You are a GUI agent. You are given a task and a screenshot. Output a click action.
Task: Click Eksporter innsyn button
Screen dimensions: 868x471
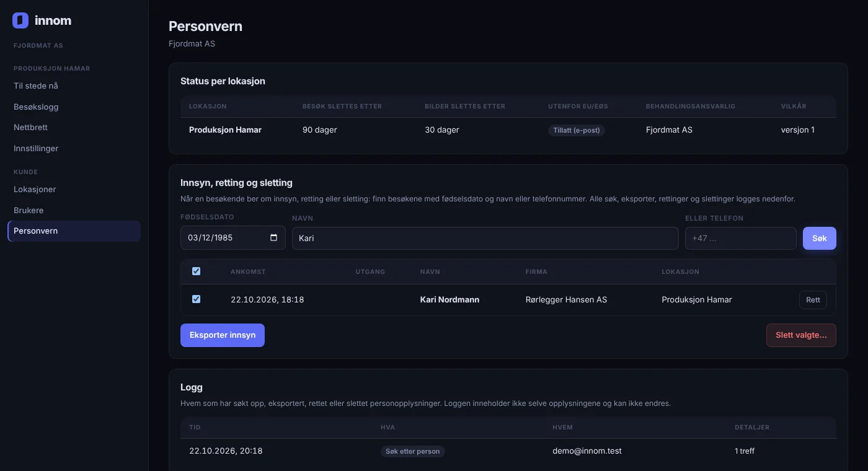(x=223, y=335)
